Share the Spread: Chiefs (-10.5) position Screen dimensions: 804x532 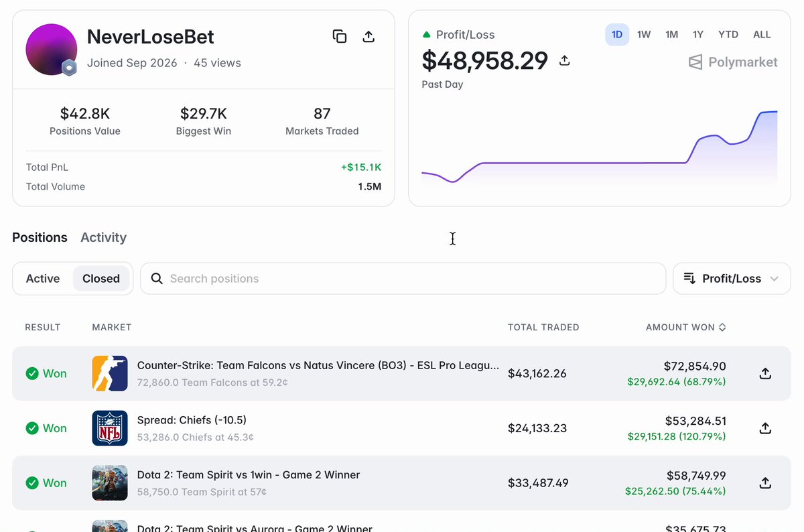pyautogui.click(x=765, y=428)
